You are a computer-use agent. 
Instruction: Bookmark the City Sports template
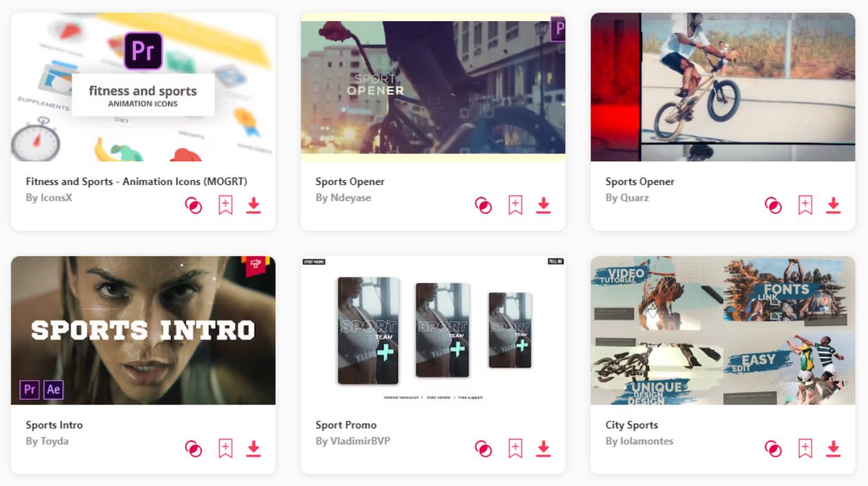(805, 449)
